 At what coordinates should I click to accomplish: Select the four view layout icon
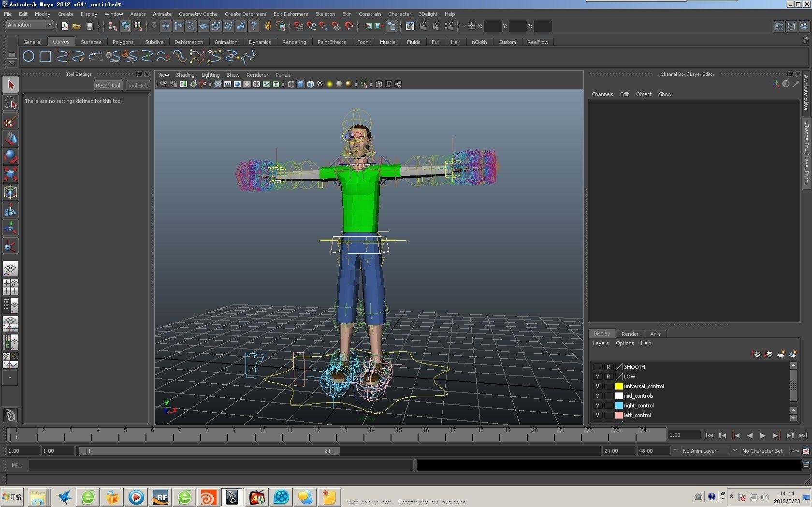11,287
